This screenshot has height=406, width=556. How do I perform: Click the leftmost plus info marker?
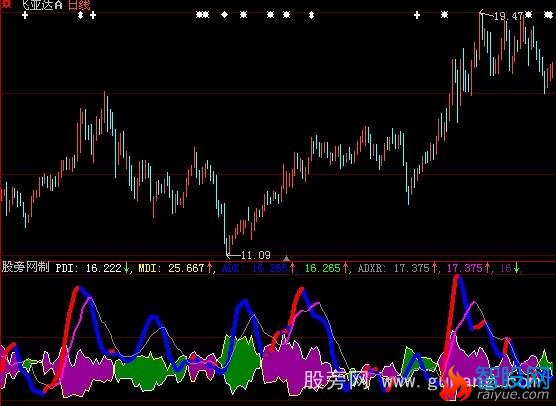[x=25, y=15]
